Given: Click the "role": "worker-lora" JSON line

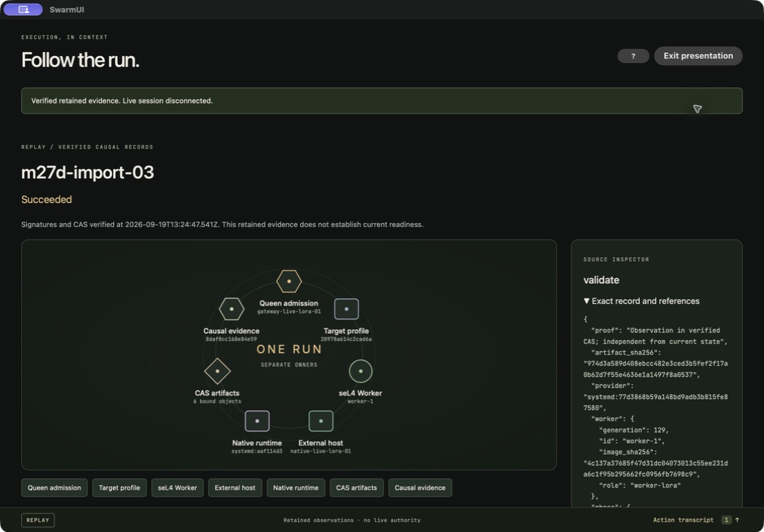Looking at the screenshot, I should coord(640,486).
